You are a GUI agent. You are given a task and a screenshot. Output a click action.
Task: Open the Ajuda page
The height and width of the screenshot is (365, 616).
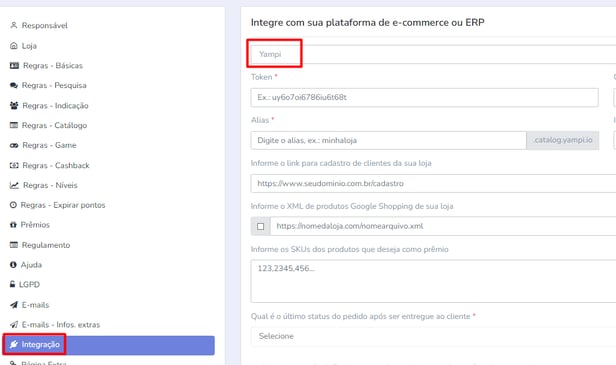tap(31, 265)
